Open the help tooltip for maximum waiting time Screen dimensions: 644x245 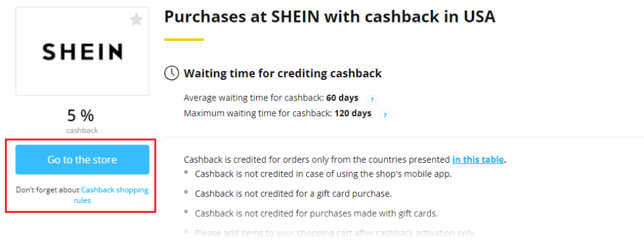pos(385,115)
